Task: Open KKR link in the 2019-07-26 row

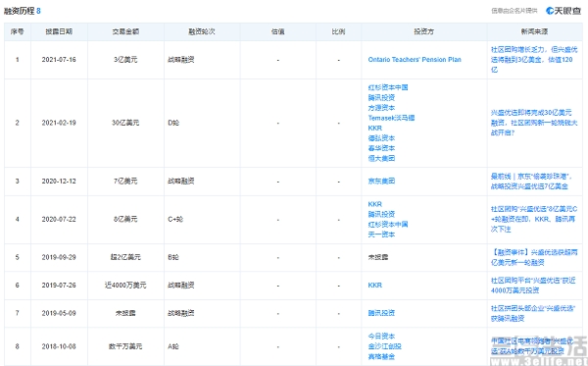Action: coord(374,285)
